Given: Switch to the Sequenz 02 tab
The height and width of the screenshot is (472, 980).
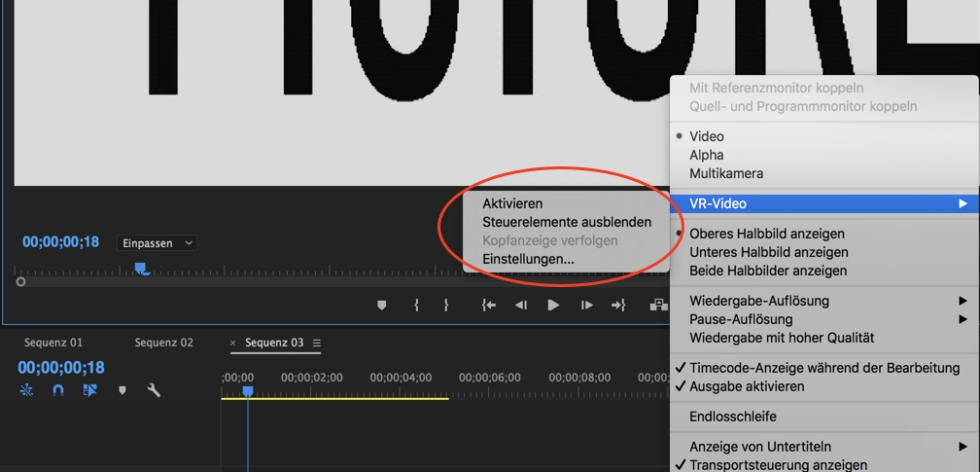Looking at the screenshot, I should [163, 343].
